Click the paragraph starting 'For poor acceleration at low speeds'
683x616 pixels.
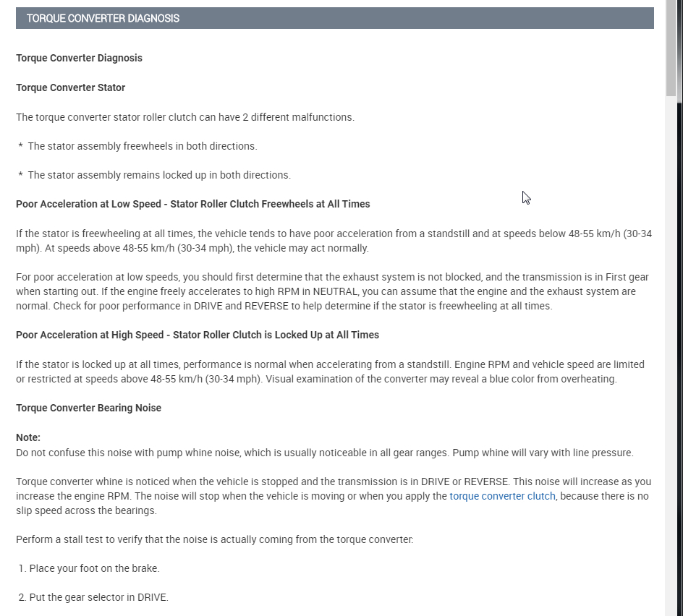pyautogui.click(x=332, y=291)
